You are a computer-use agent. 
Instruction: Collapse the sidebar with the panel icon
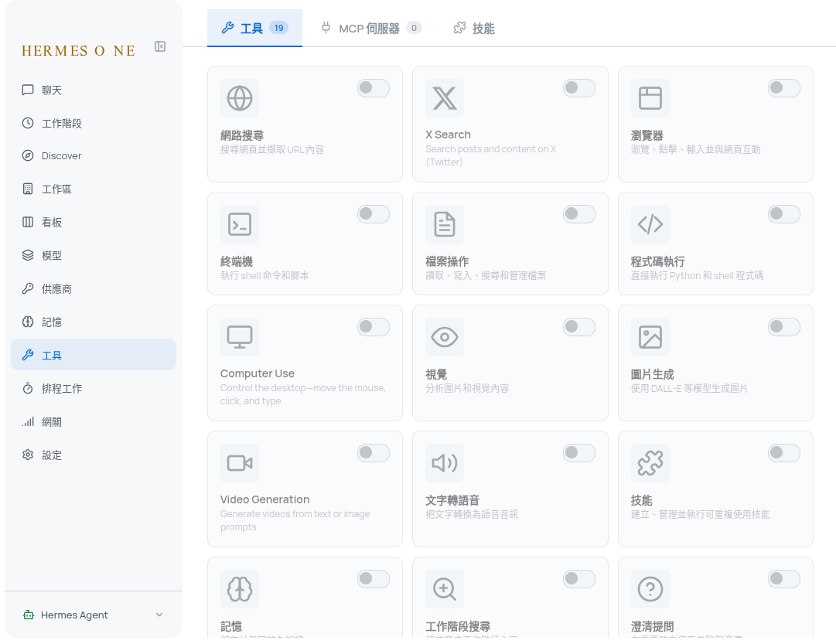(x=160, y=46)
